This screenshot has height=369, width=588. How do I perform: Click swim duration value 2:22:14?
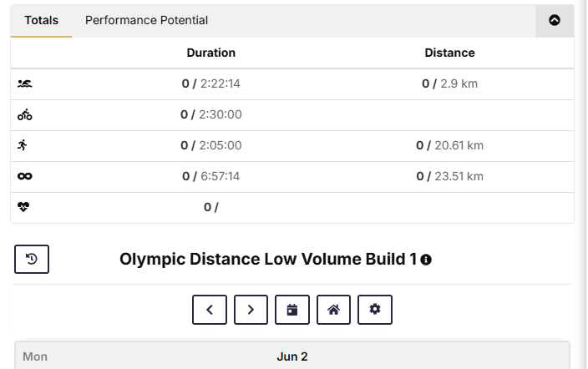(220, 83)
